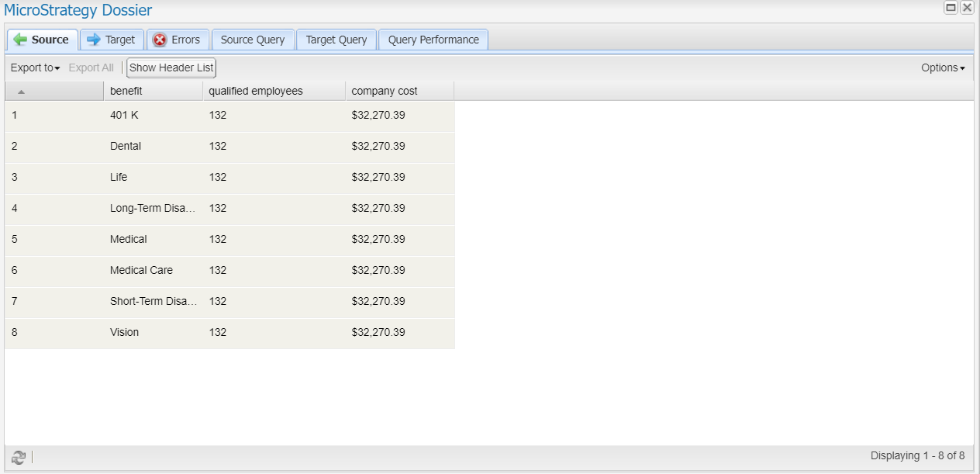Open the Target Query tab
The image size is (980, 474).
[336, 40]
